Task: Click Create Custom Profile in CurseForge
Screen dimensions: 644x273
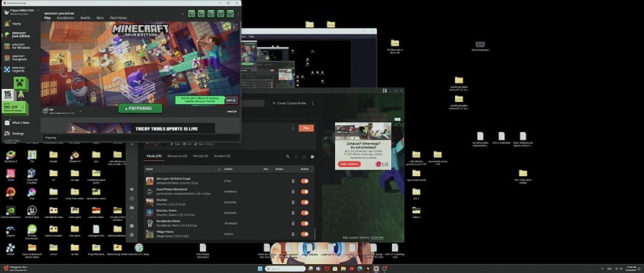Action: pyautogui.click(x=289, y=103)
